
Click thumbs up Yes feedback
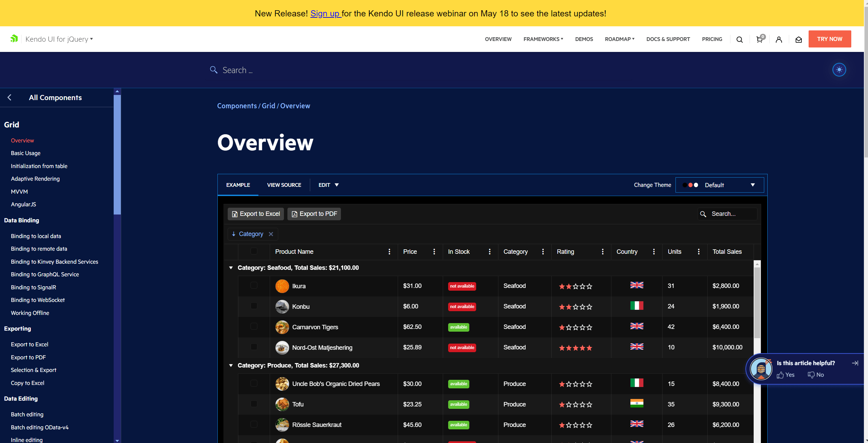[x=786, y=375]
